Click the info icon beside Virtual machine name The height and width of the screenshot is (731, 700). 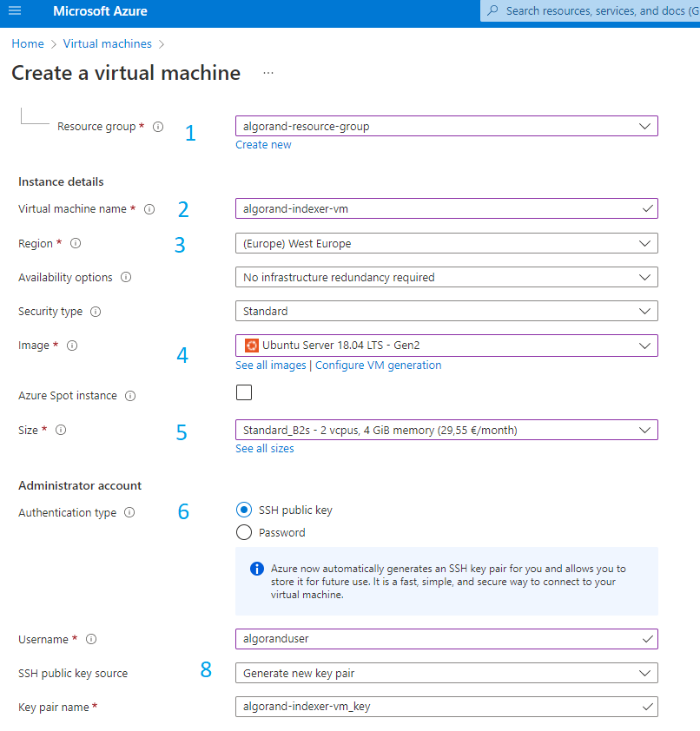click(149, 209)
